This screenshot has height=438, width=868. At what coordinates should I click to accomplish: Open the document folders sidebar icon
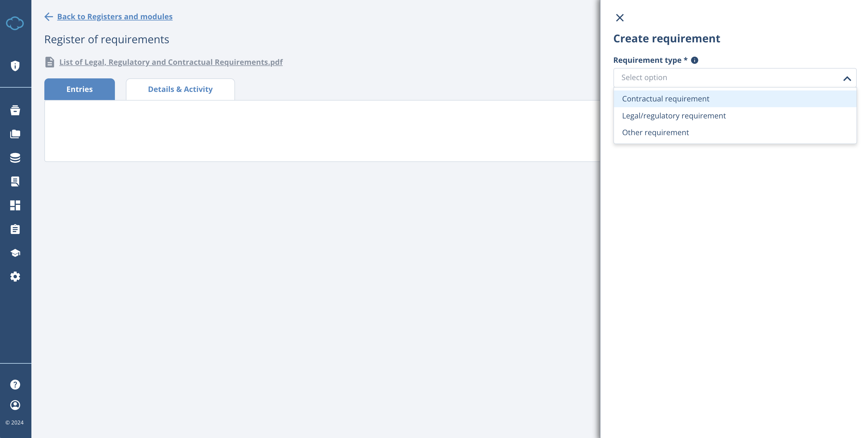click(x=15, y=134)
